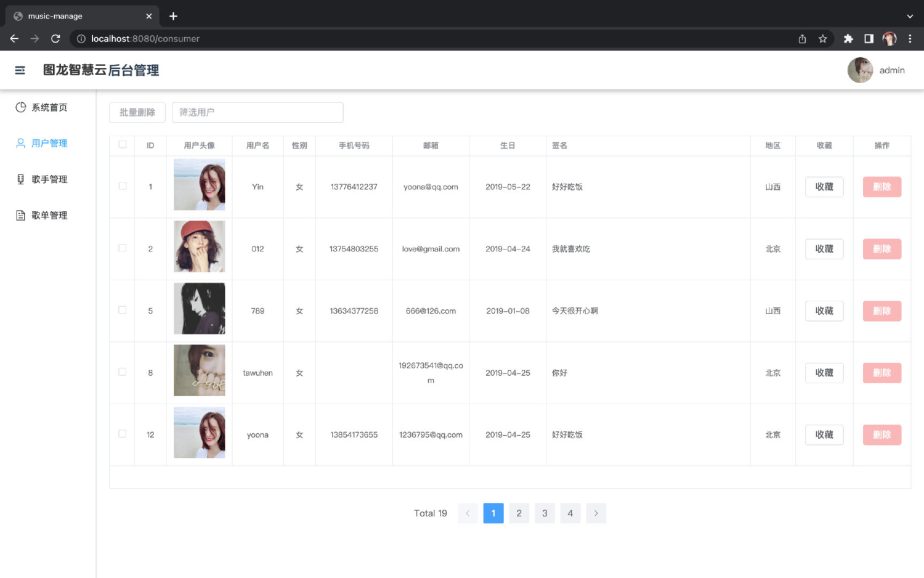This screenshot has width=924, height=578.
Task: Click the browser forward arrow
Action: click(35, 38)
